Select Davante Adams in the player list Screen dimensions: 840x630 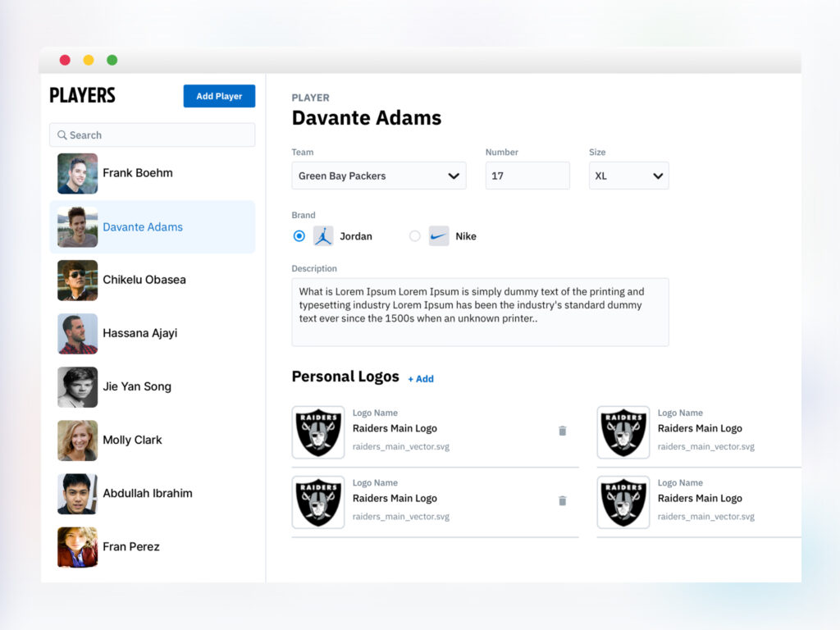click(152, 226)
